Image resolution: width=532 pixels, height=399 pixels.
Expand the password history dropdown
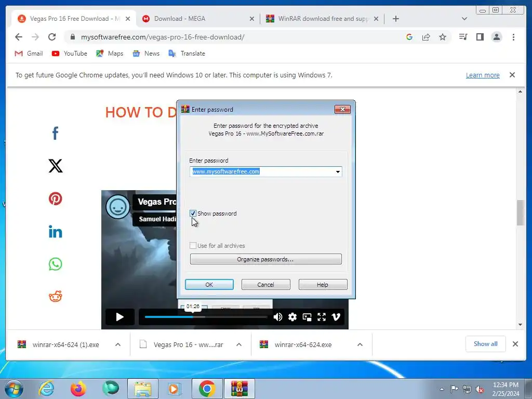[x=338, y=171]
